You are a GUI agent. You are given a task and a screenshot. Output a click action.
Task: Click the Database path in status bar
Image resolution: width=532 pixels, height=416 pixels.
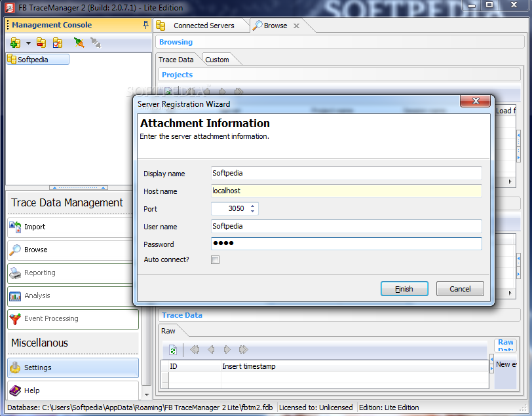tap(140, 407)
